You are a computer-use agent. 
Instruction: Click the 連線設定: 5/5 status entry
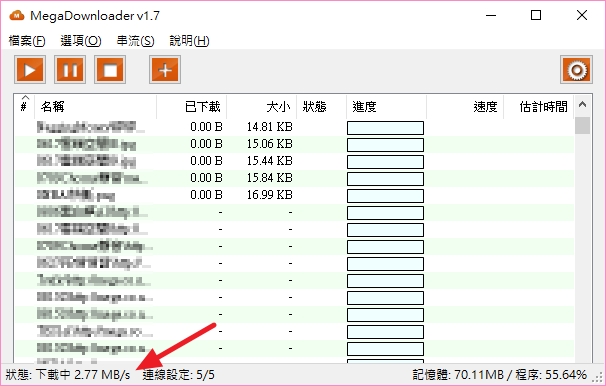click(x=179, y=375)
